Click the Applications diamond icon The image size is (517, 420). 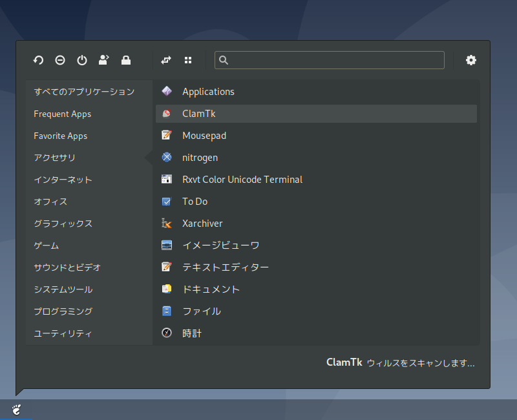pyautogui.click(x=167, y=91)
